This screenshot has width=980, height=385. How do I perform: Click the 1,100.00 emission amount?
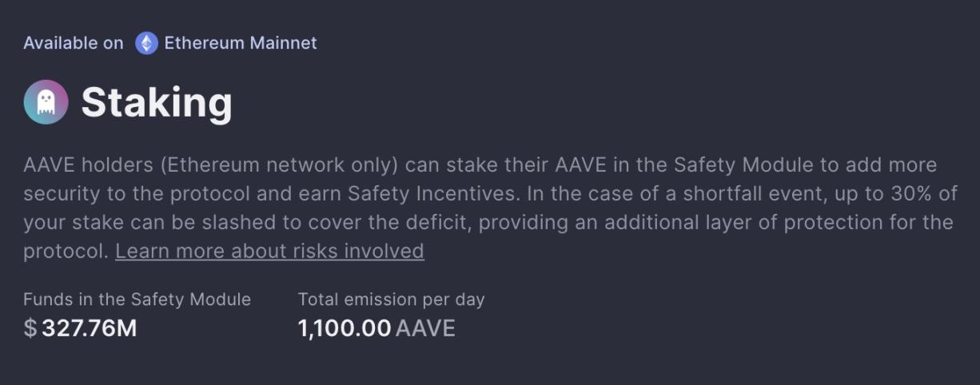tap(345, 328)
